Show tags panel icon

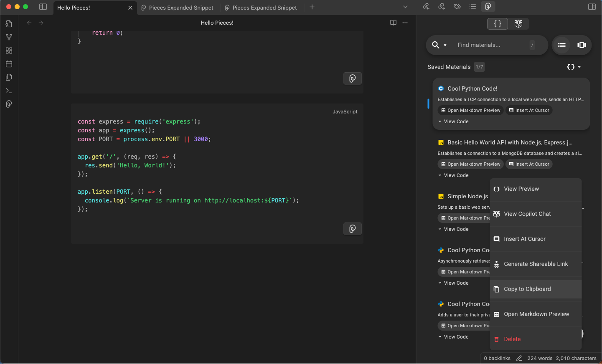[457, 7]
